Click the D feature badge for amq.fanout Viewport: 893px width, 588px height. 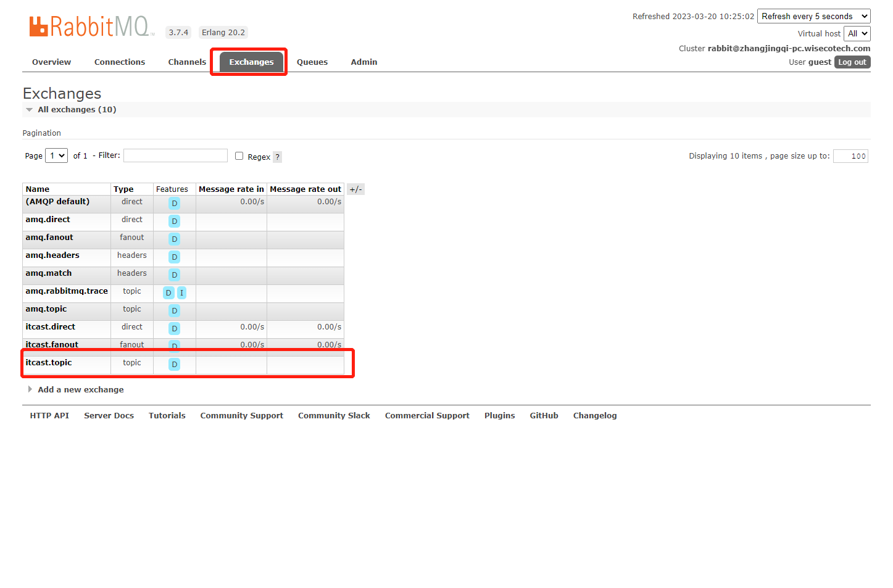(175, 239)
